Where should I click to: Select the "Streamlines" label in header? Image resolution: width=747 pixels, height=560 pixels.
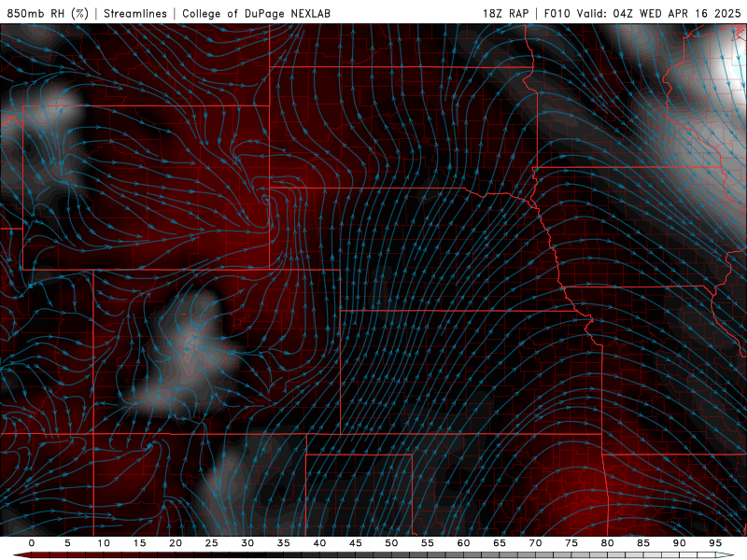point(135,13)
